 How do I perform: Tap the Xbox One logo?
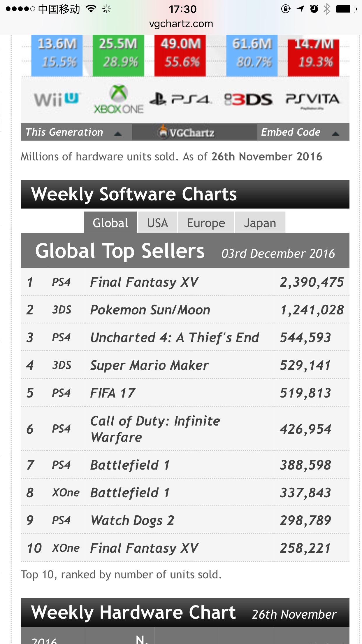pyautogui.click(x=118, y=100)
